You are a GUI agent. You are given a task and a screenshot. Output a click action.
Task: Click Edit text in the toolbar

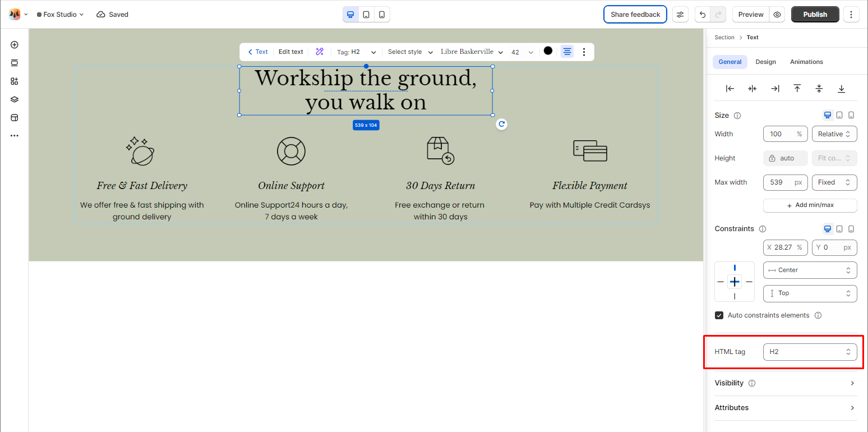[x=291, y=52]
